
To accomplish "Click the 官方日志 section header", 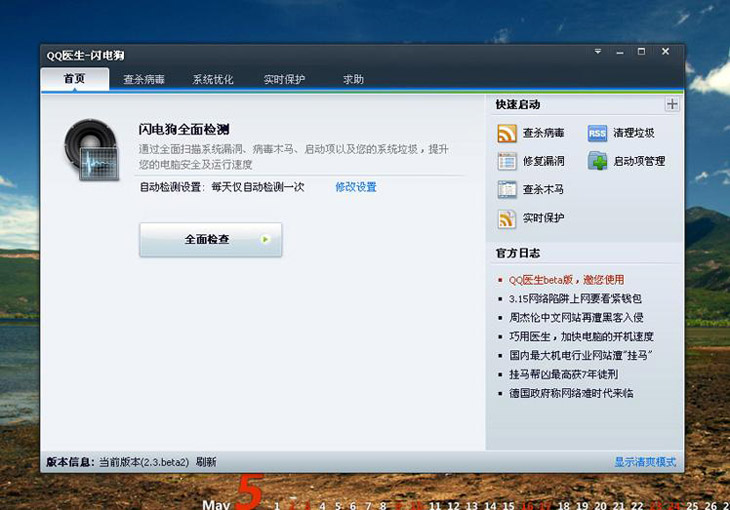I will (518, 253).
